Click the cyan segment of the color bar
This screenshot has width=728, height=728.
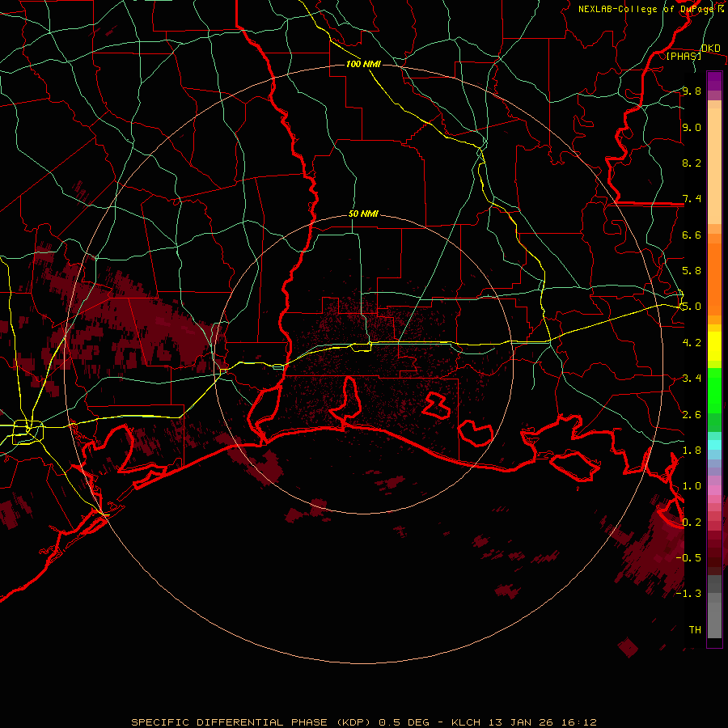[714, 444]
